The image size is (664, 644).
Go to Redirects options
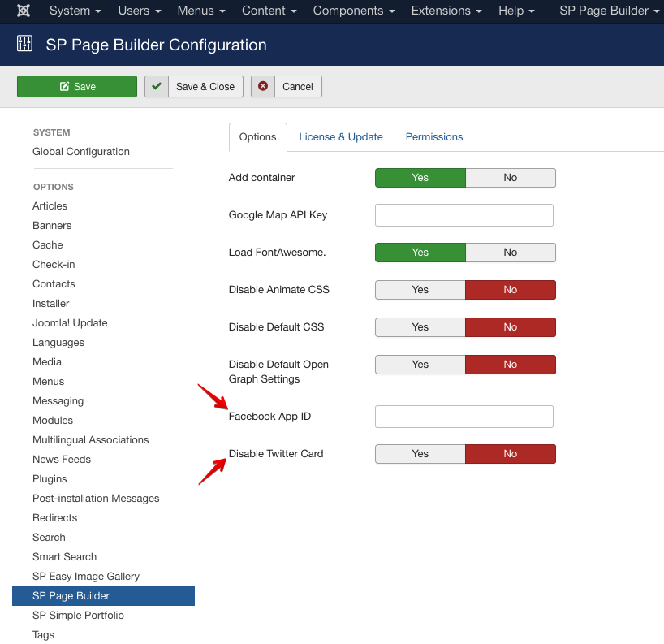pyautogui.click(x=54, y=518)
